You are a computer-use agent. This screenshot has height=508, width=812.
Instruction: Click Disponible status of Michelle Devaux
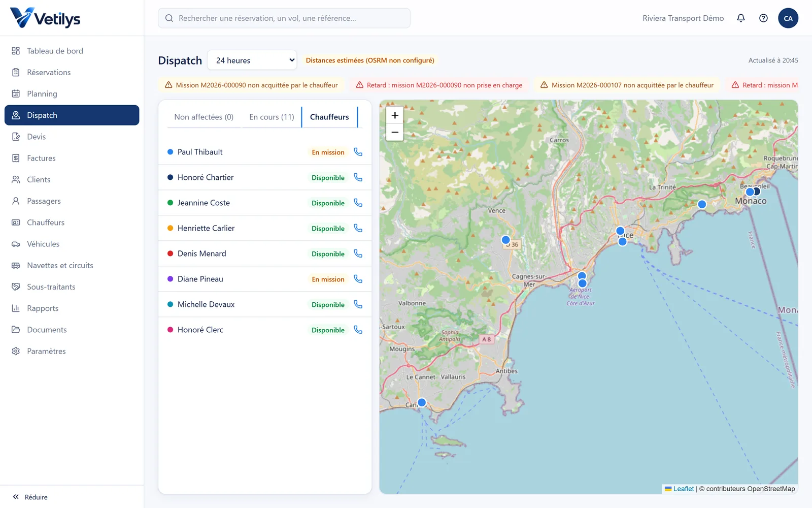point(328,304)
